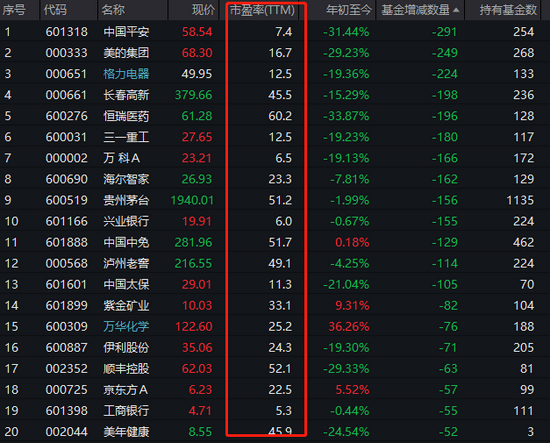Click the price 379.66 of 长春高新
The image size is (550, 443).
(194, 95)
